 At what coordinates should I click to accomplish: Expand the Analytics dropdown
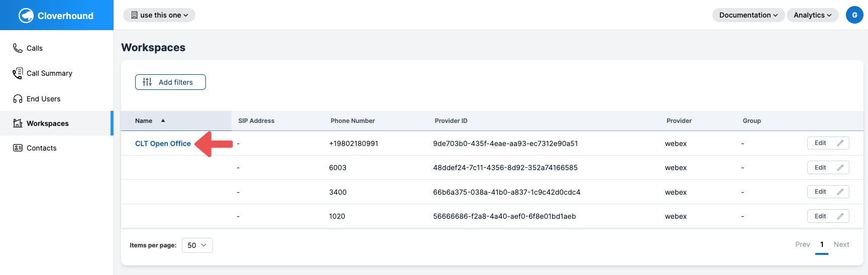[x=812, y=15]
